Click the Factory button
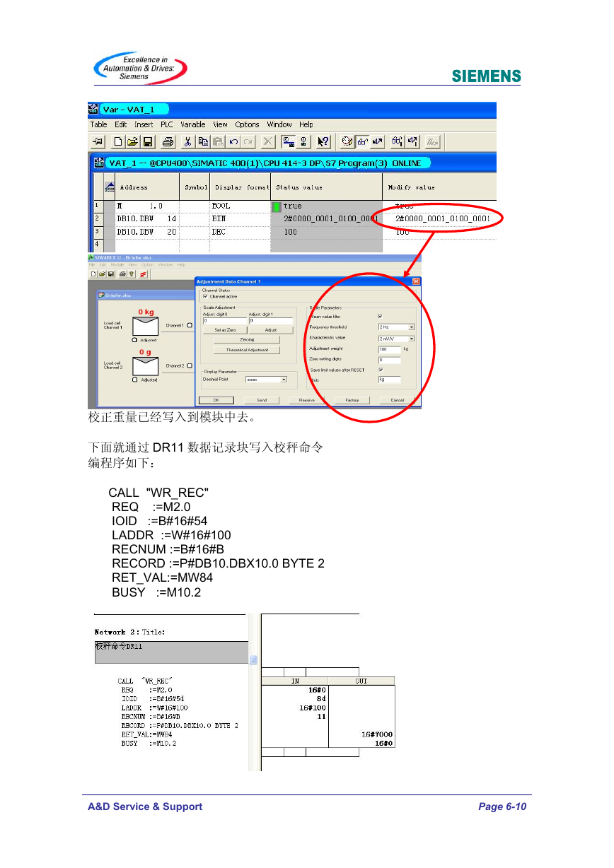 (352, 400)
